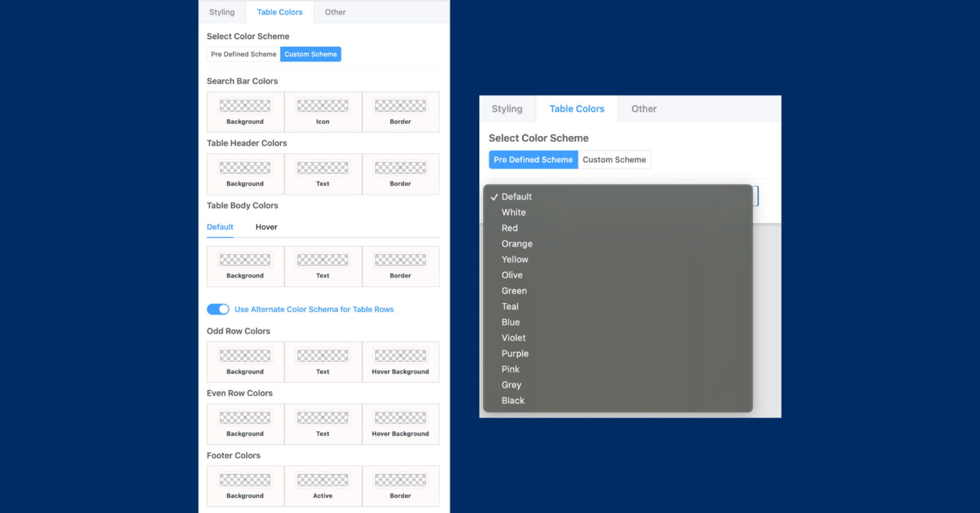This screenshot has height=513, width=980.
Task: Switch to the Styling tab
Action: 221,11
